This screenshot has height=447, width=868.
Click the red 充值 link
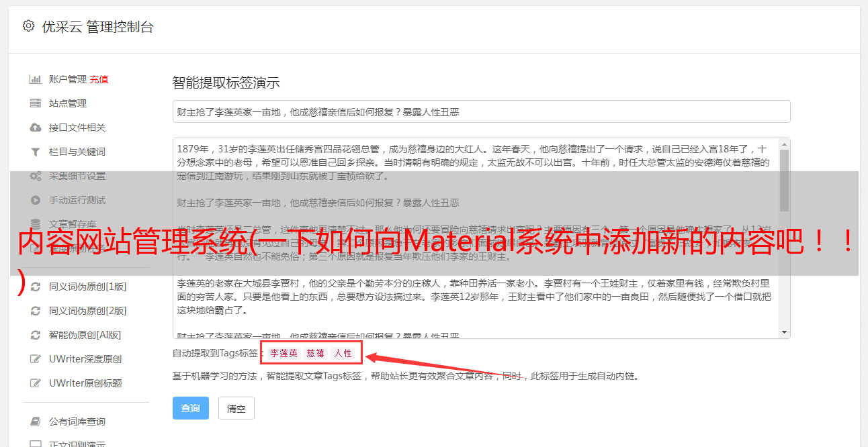pos(99,79)
